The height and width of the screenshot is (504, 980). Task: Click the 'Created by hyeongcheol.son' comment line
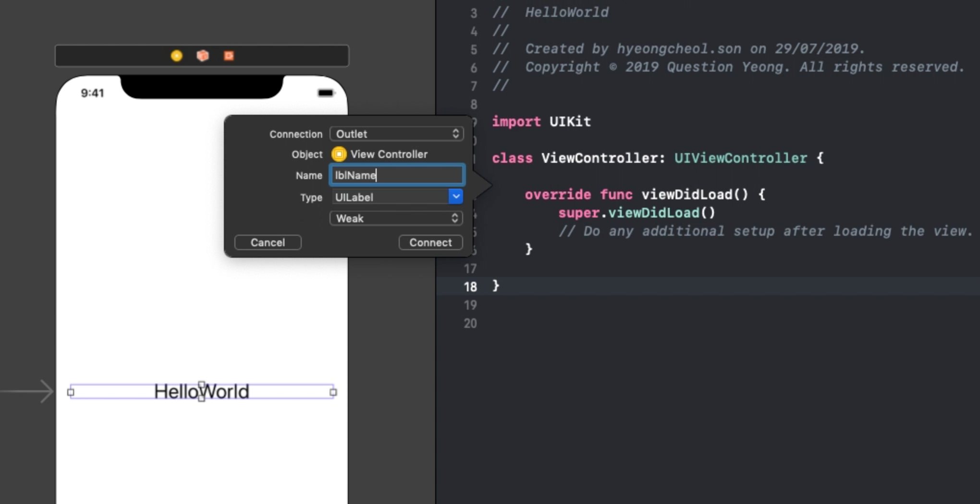coord(678,49)
